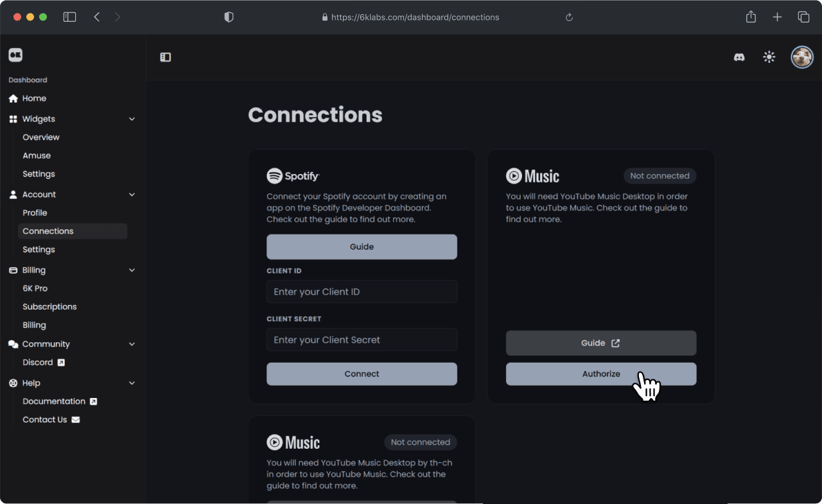Open the Discord icon in header
This screenshot has height=504, width=822.
[x=739, y=57]
